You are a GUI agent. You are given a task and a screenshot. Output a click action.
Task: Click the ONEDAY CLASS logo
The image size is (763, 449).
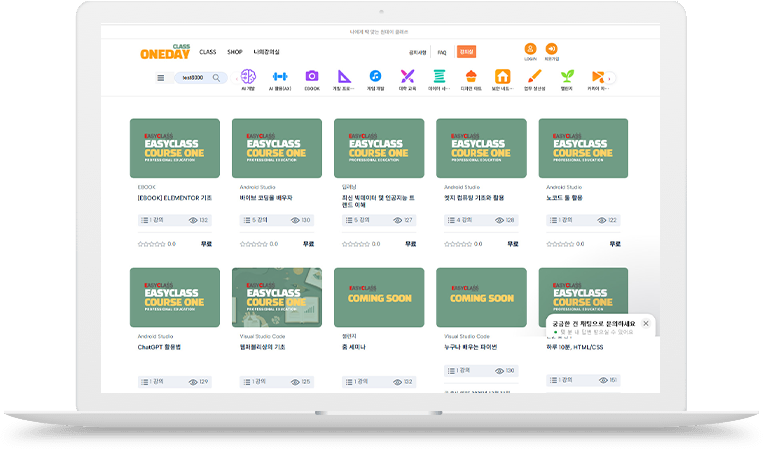coord(165,52)
